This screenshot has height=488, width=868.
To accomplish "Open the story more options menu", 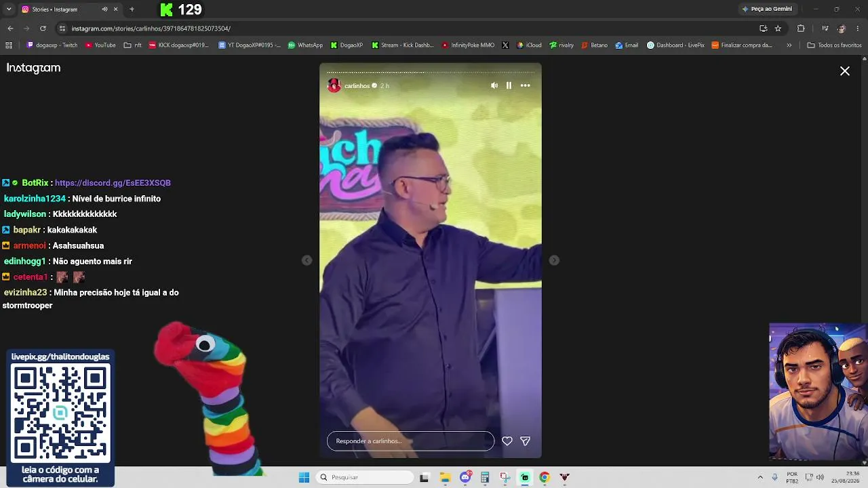I will (525, 85).
